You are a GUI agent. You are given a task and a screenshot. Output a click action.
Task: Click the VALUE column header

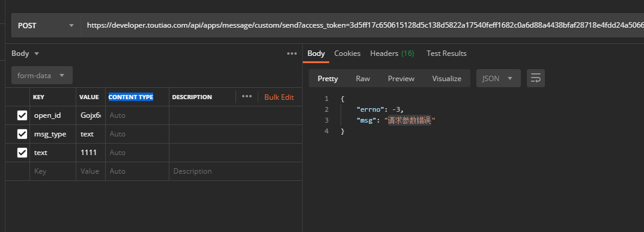[x=89, y=97]
